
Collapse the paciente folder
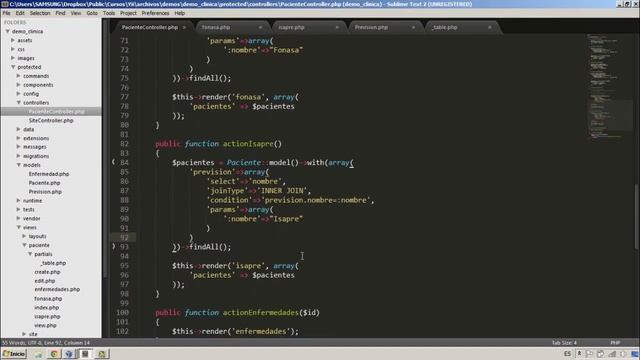click(24, 245)
